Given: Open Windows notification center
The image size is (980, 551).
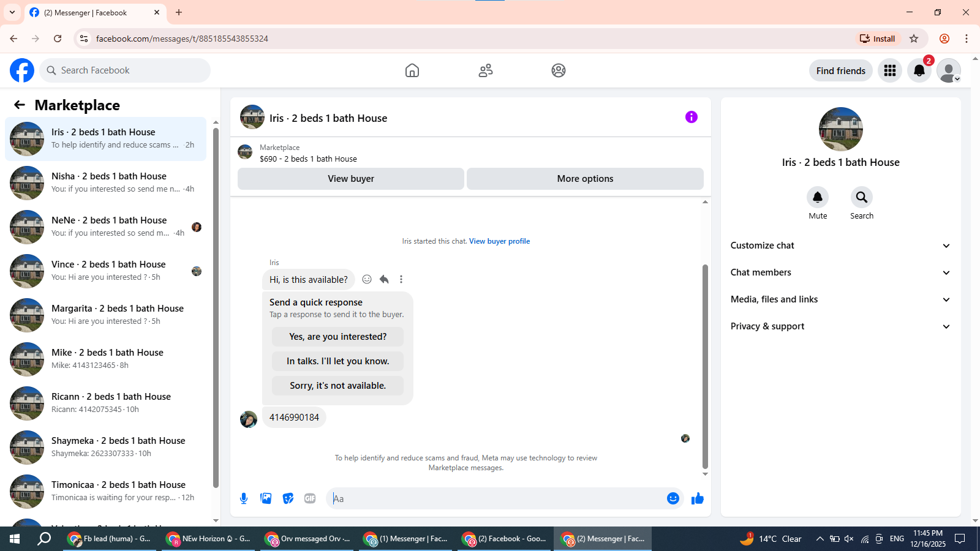Looking at the screenshot, I should (x=960, y=539).
